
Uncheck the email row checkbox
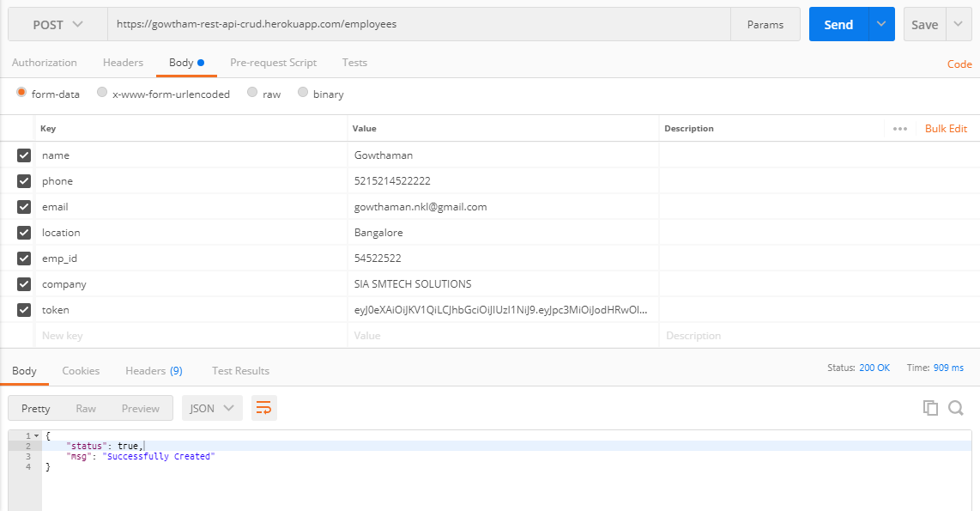(x=24, y=206)
